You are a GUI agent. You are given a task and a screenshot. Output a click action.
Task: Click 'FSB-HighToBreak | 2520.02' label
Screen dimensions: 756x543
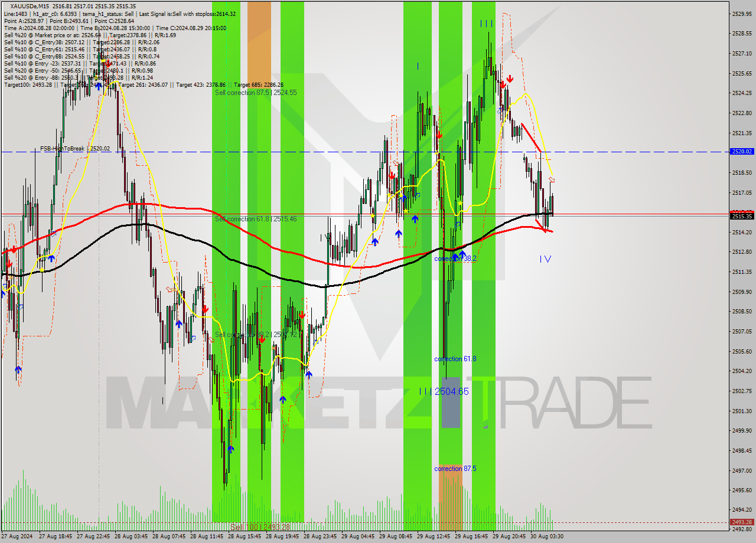[x=75, y=149]
